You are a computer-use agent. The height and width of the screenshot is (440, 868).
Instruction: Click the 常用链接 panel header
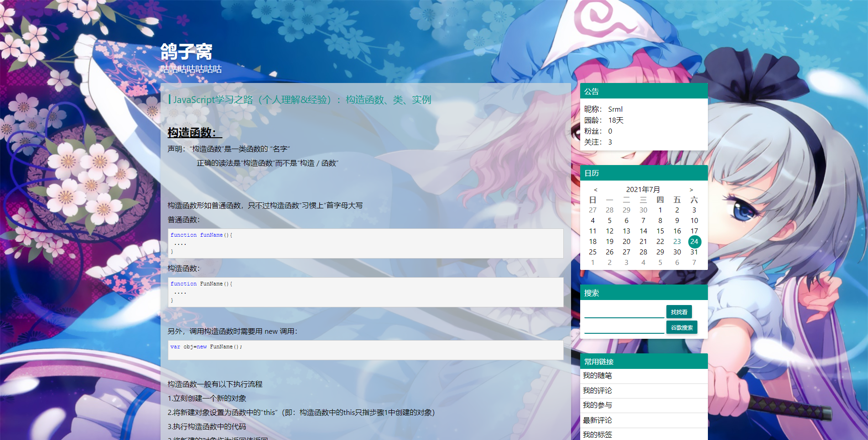click(644, 362)
